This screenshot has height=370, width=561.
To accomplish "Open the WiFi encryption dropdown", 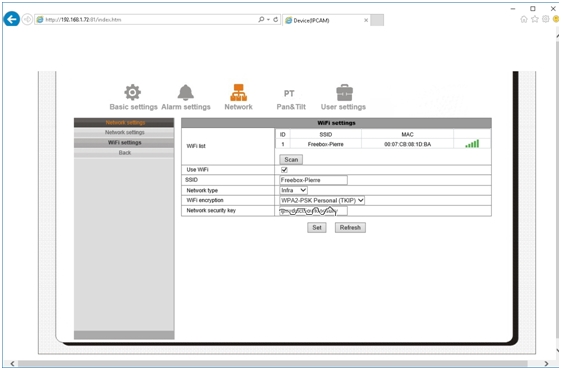I will pyautogui.click(x=322, y=200).
